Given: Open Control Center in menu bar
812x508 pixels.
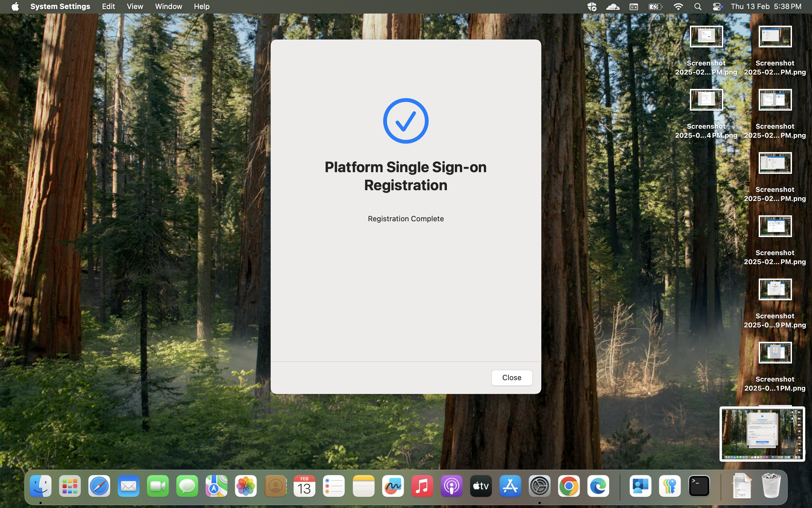Looking at the screenshot, I should tap(717, 6).
